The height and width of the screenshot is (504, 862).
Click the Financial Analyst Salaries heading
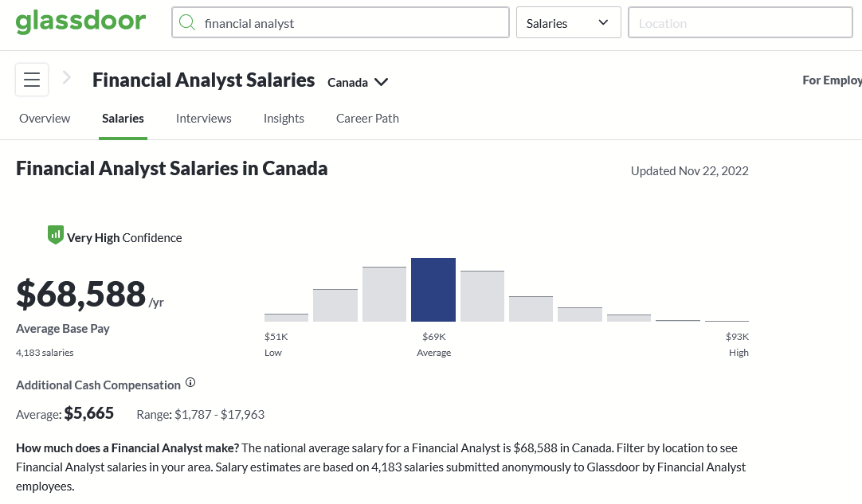203,80
